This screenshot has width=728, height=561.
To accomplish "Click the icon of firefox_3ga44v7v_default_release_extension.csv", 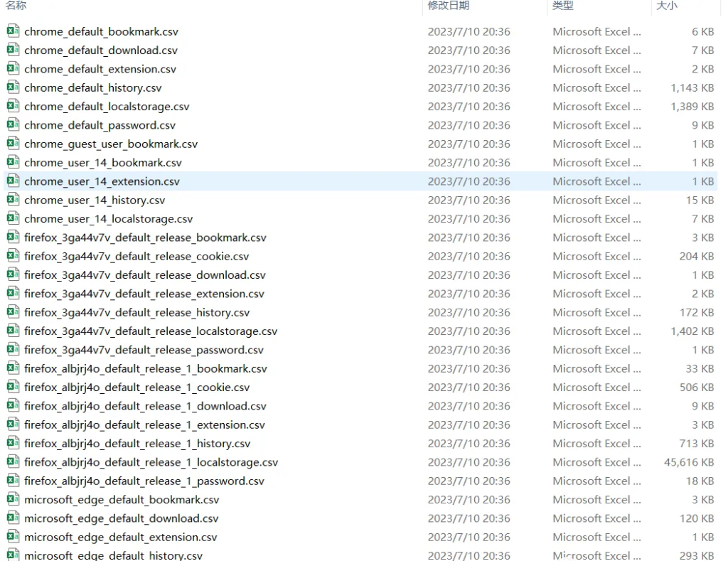I will [13, 294].
